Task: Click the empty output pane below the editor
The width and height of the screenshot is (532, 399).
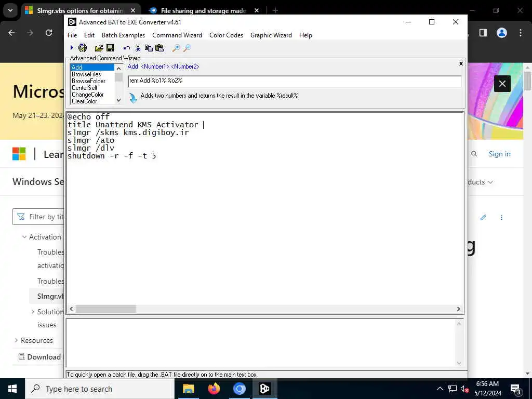Action: tap(261, 343)
